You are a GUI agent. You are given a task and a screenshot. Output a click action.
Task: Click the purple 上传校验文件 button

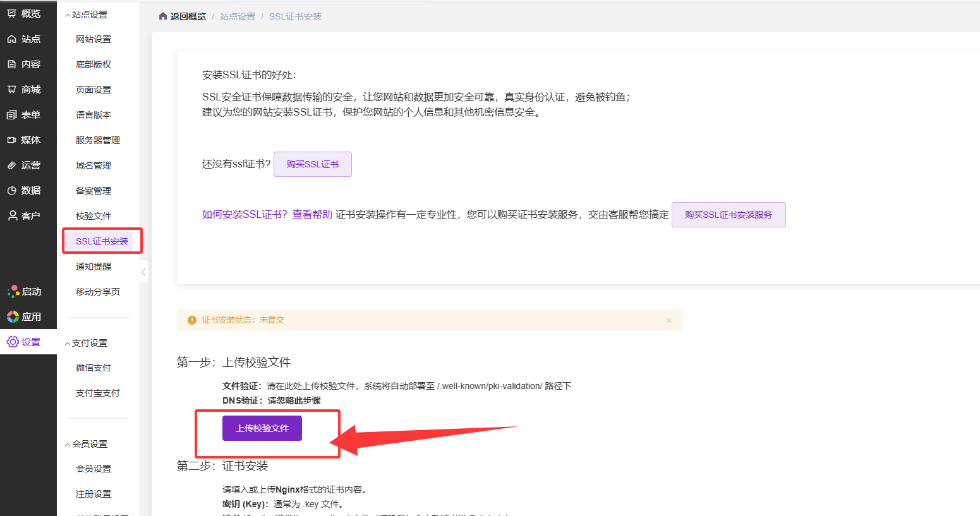point(262,428)
